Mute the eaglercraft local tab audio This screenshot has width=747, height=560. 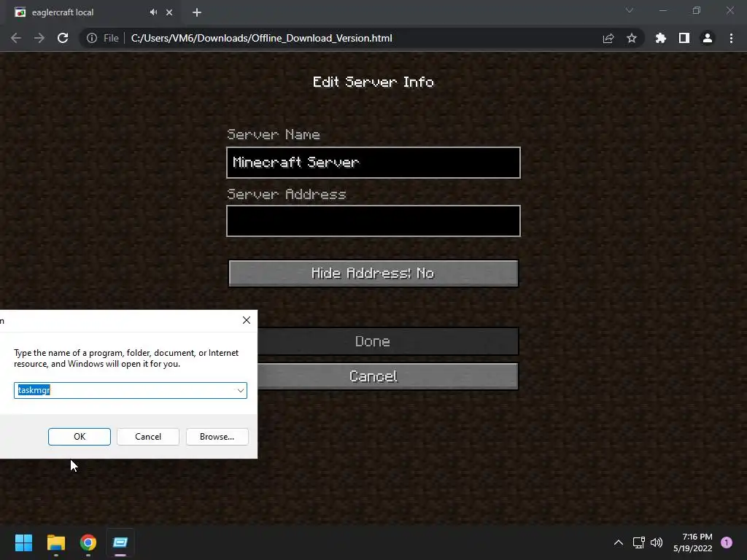coord(153,12)
